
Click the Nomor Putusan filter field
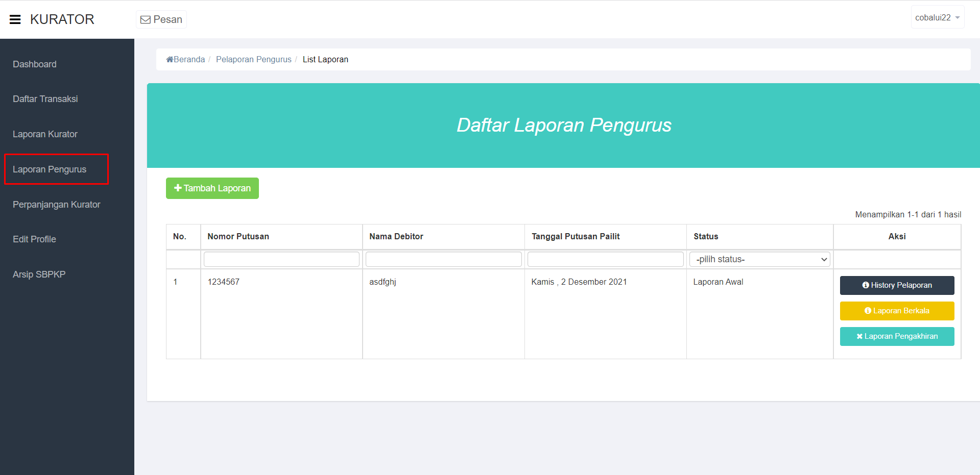coord(281,259)
